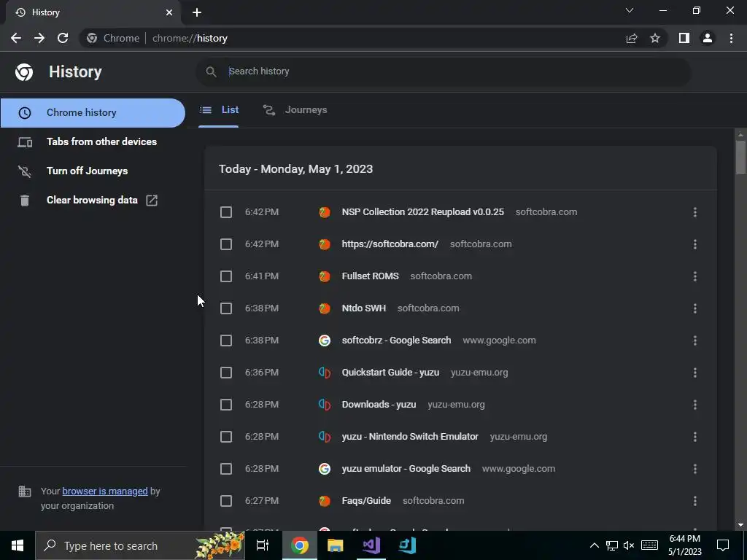Open the Ntdo SWH history link
The image size is (747, 560).
point(363,308)
